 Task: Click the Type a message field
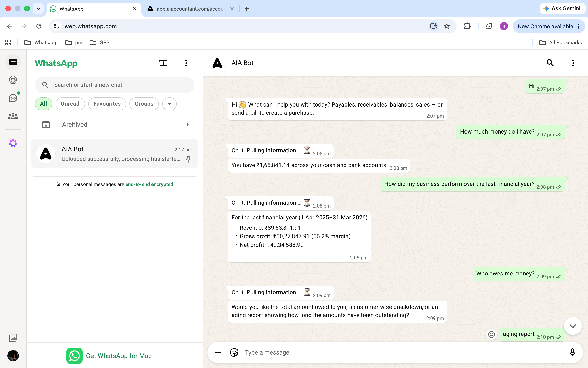point(403,352)
